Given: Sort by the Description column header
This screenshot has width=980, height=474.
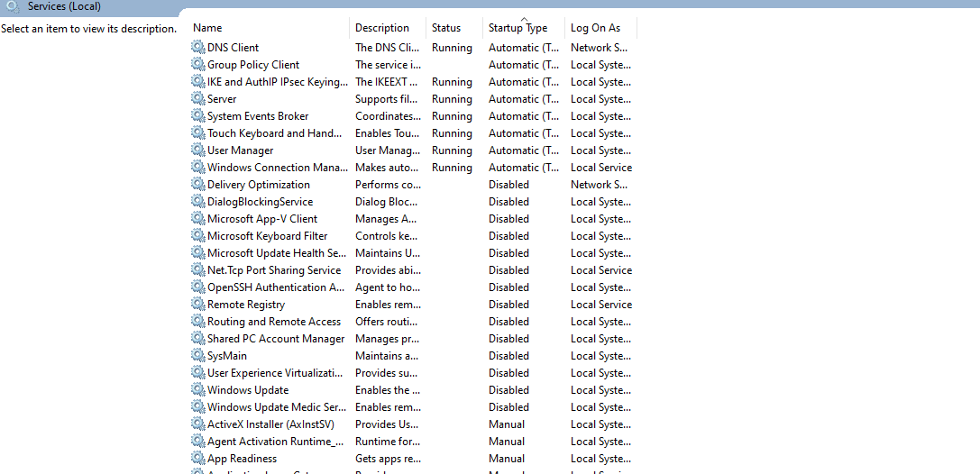Looking at the screenshot, I should coord(382,27).
